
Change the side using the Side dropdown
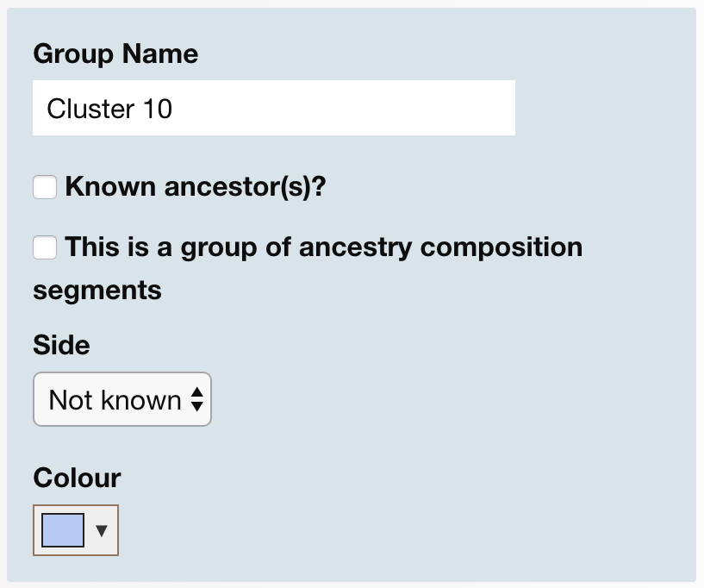(121, 399)
